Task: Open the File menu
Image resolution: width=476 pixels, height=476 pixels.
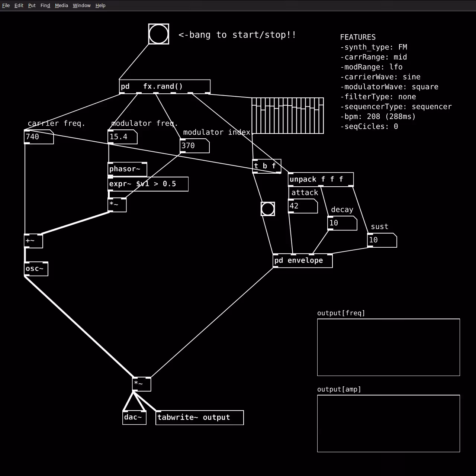Action: click(x=6, y=6)
